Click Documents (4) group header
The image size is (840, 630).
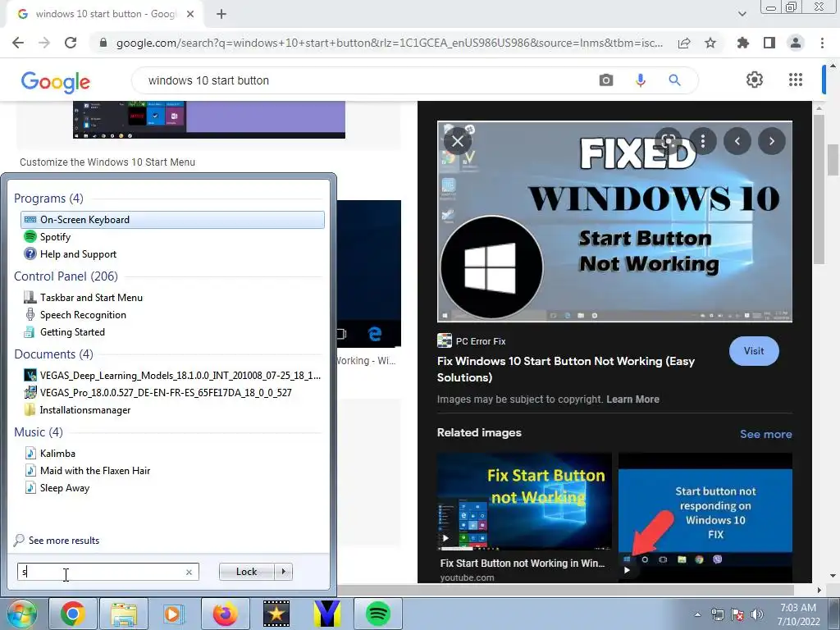[53, 354]
